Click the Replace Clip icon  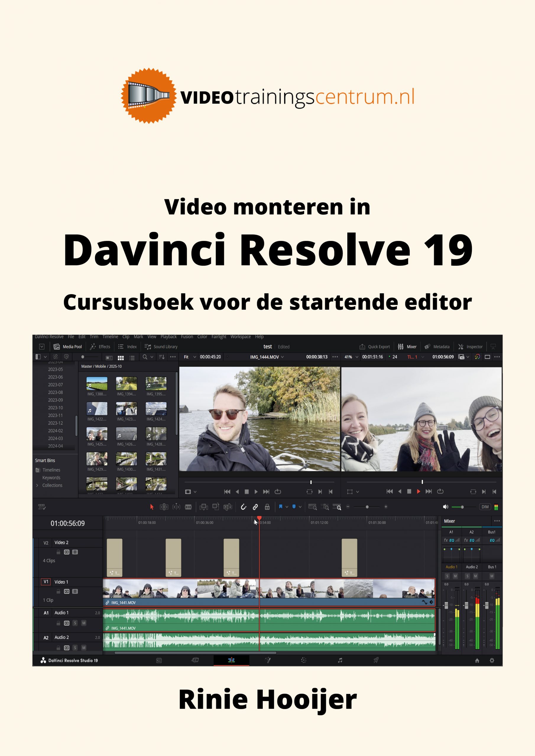tap(228, 507)
